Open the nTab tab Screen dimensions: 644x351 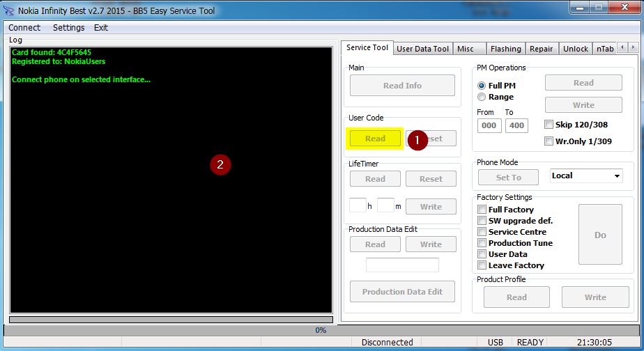coord(605,49)
